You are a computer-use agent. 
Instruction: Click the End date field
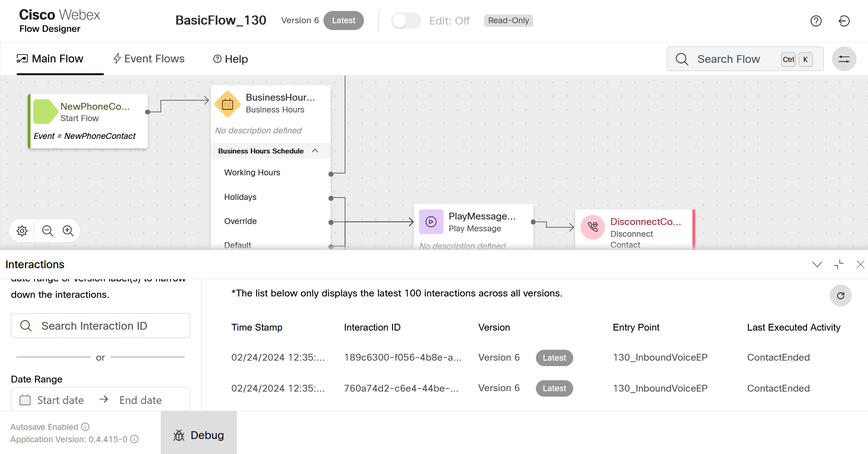point(141,400)
